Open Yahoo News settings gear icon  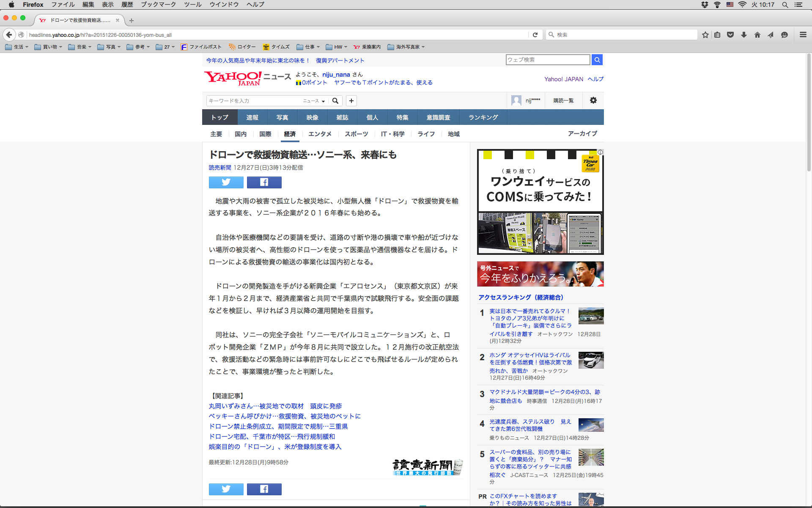[x=593, y=100]
